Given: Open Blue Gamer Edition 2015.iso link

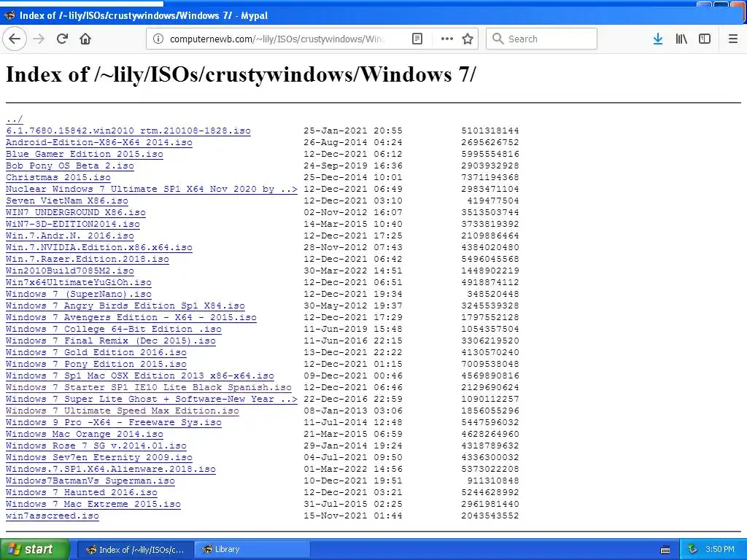Looking at the screenshot, I should click(85, 154).
